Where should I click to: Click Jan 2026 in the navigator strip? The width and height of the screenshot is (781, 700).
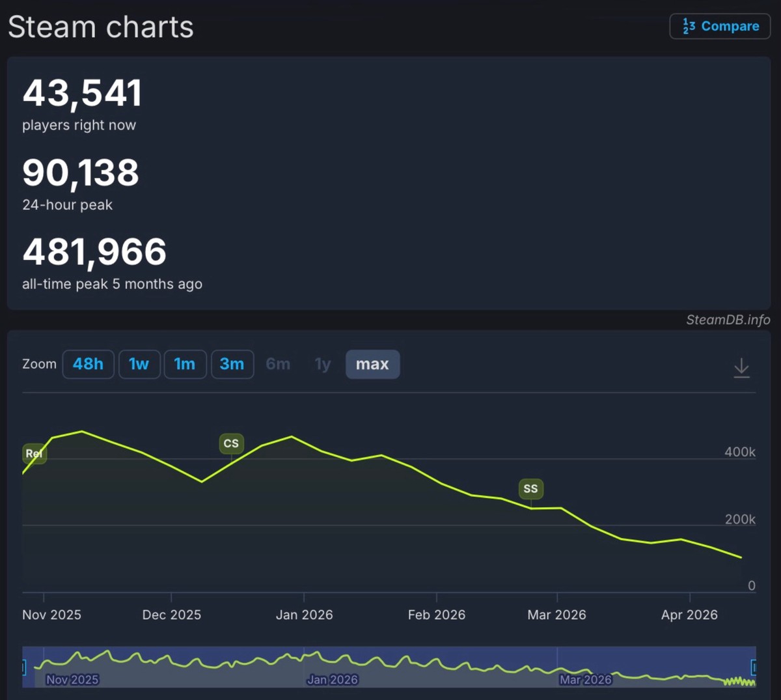[333, 679]
